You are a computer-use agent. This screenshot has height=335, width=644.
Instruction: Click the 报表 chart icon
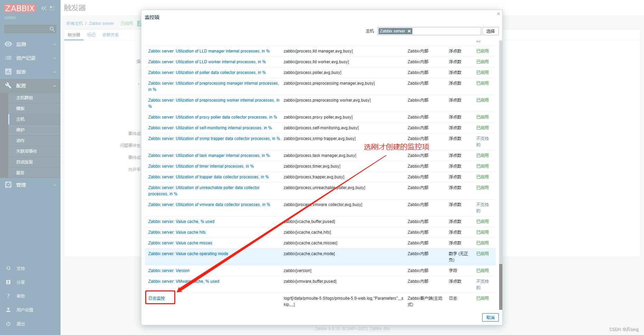(x=8, y=72)
